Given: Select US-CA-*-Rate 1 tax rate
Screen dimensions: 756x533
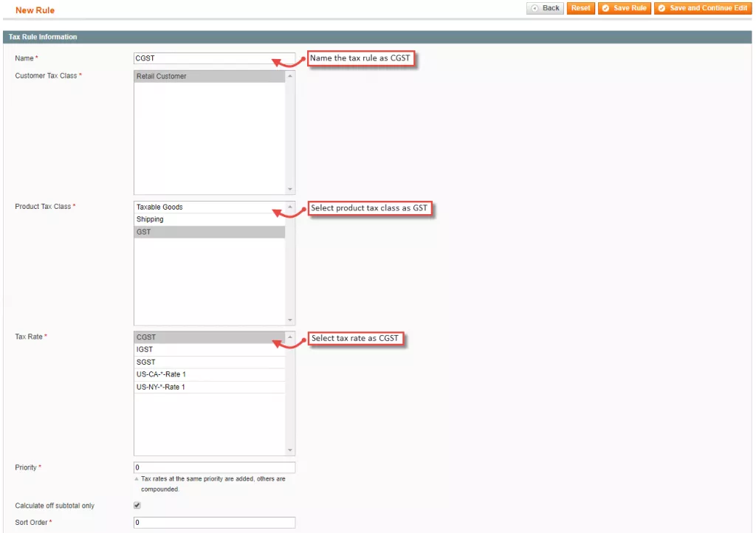Looking at the screenshot, I should pos(209,374).
